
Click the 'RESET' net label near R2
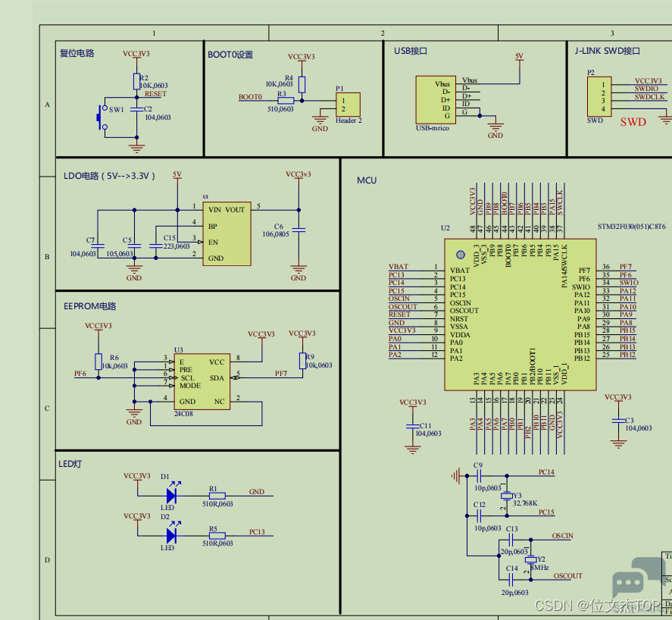pyautogui.click(x=155, y=94)
